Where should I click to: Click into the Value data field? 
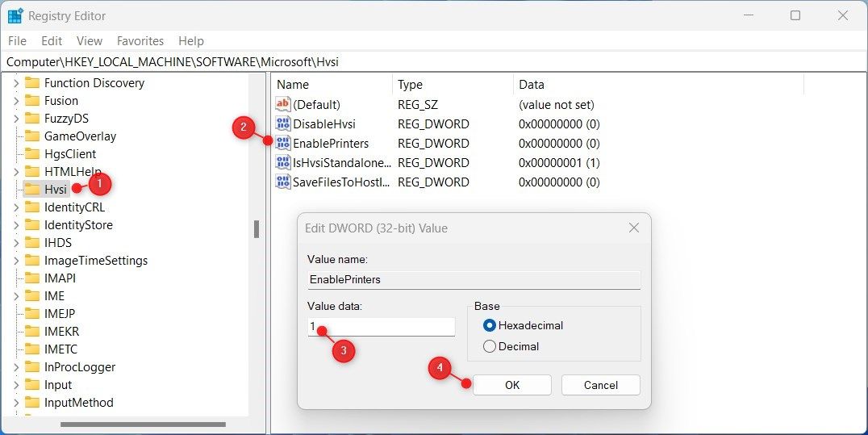(382, 327)
